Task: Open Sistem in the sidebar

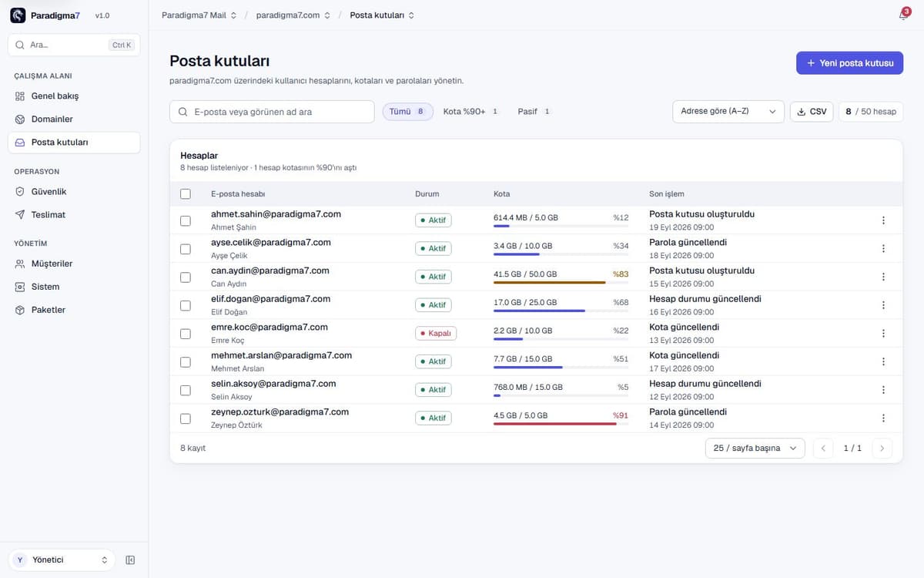Action: coord(74,287)
